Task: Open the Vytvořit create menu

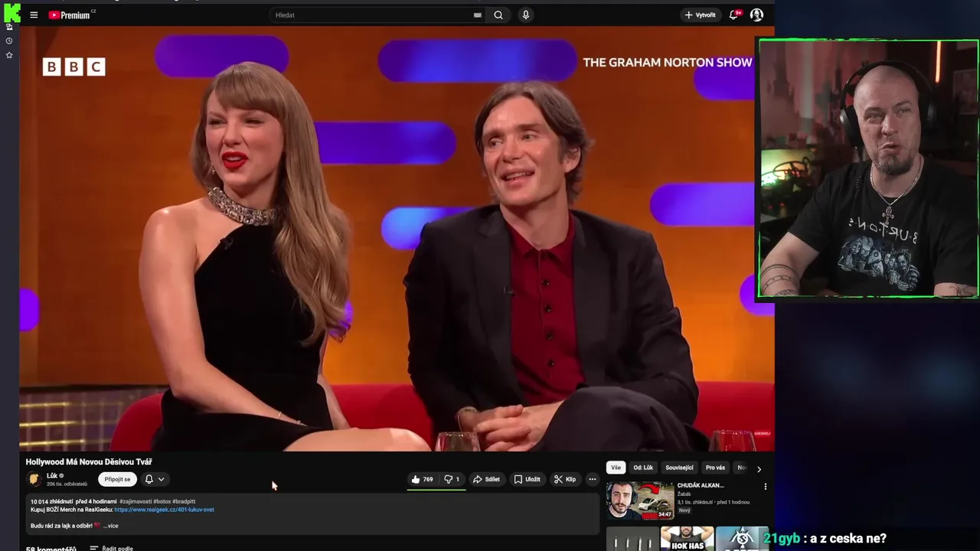Action: pyautogui.click(x=701, y=15)
